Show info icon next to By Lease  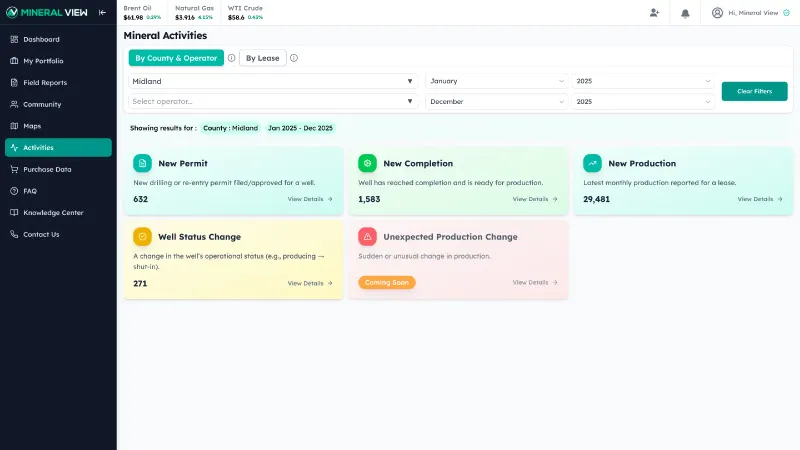(294, 58)
